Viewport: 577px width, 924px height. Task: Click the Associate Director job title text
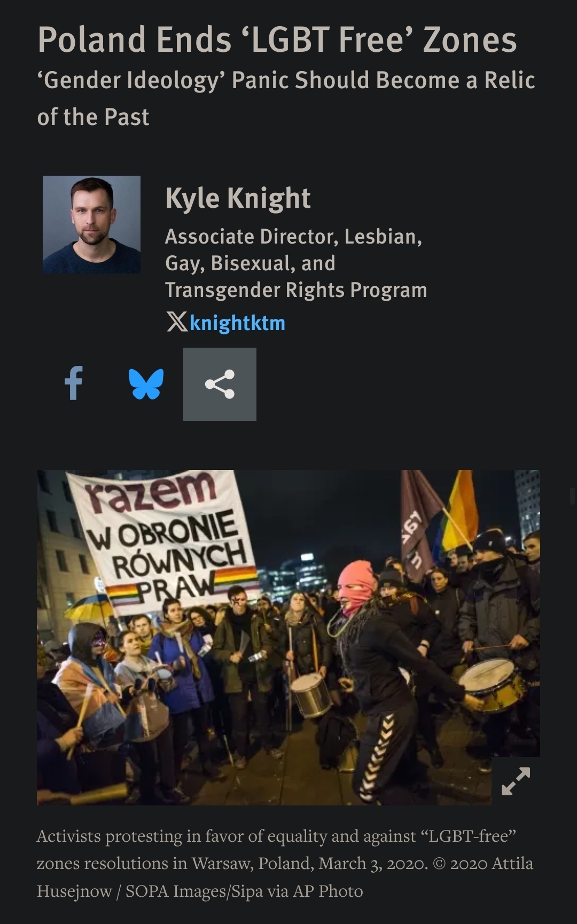click(x=294, y=236)
